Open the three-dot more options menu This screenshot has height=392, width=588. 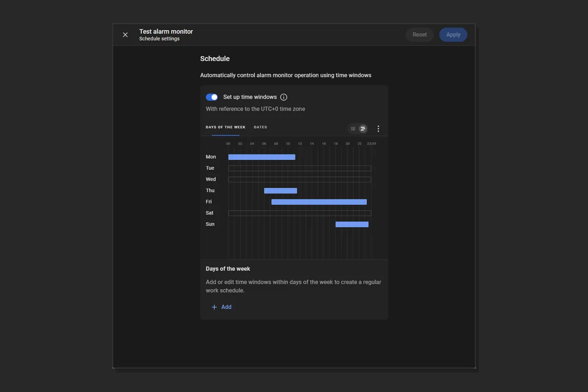pos(378,129)
